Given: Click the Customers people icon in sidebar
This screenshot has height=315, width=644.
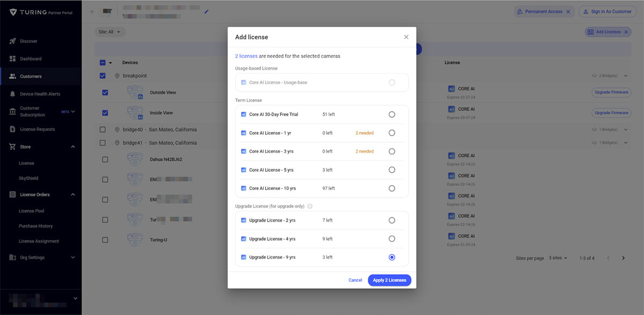Looking at the screenshot, I should coord(13,76).
